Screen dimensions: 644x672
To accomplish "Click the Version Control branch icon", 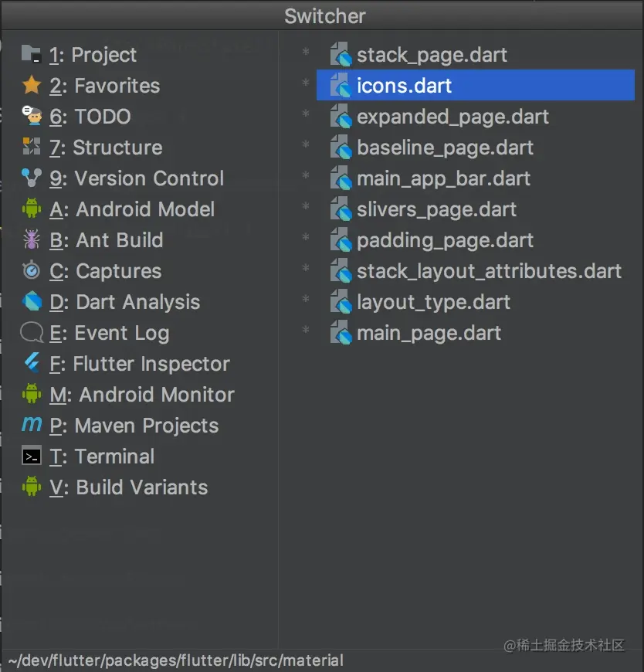I will coord(32,178).
